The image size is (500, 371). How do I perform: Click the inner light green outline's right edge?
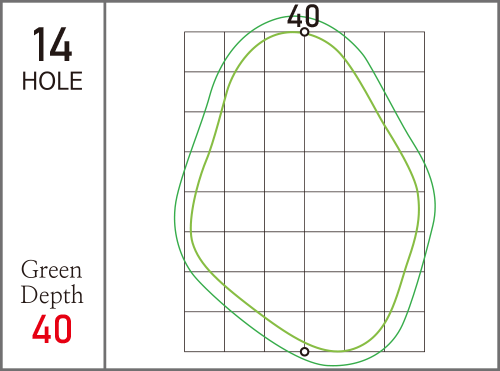(x=419, y=208)
